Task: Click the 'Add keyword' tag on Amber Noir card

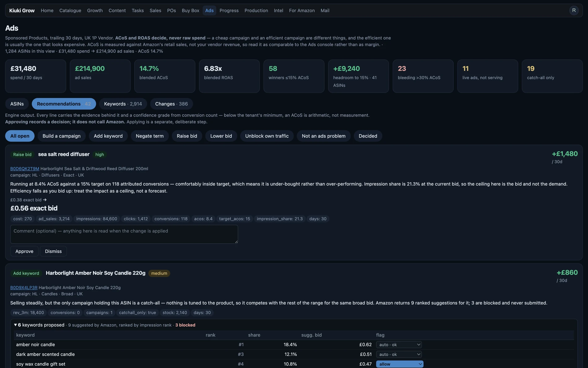Action: (x=26, y=273)
